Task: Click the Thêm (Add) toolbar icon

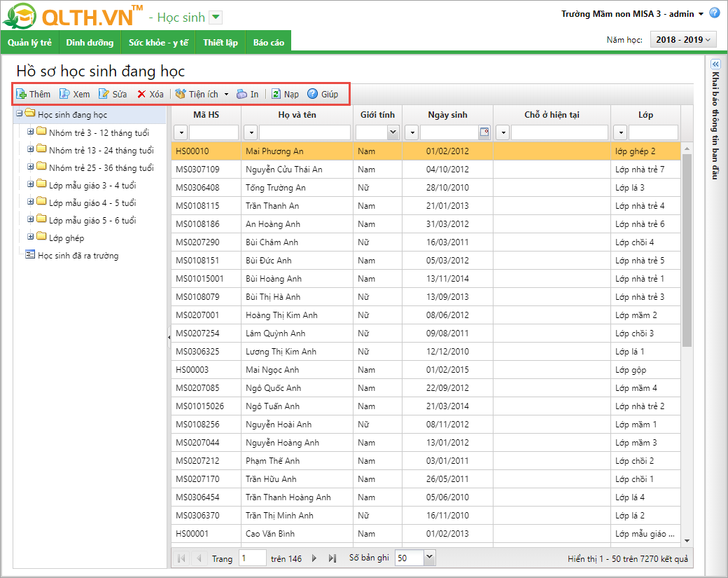Action: pos(22,94)
